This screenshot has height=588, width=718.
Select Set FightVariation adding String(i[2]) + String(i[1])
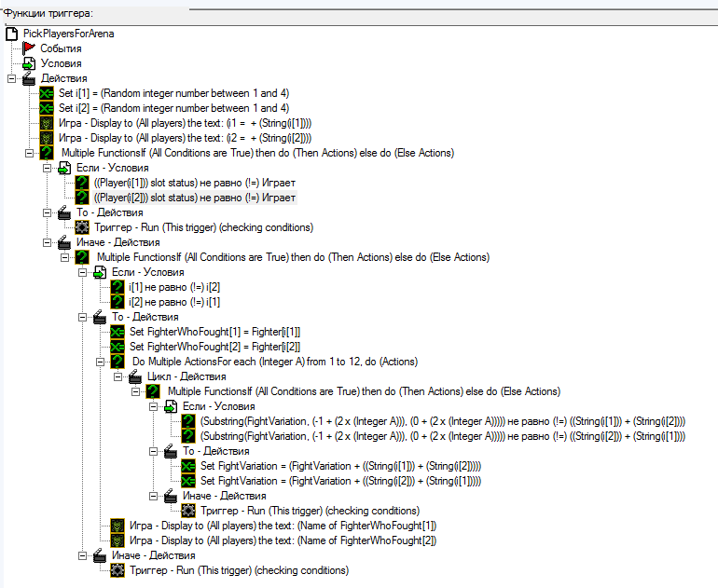(340, 481)
